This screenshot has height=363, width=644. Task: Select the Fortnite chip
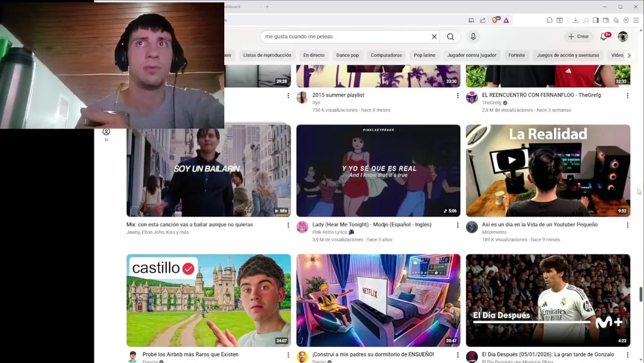pos(517,55)
